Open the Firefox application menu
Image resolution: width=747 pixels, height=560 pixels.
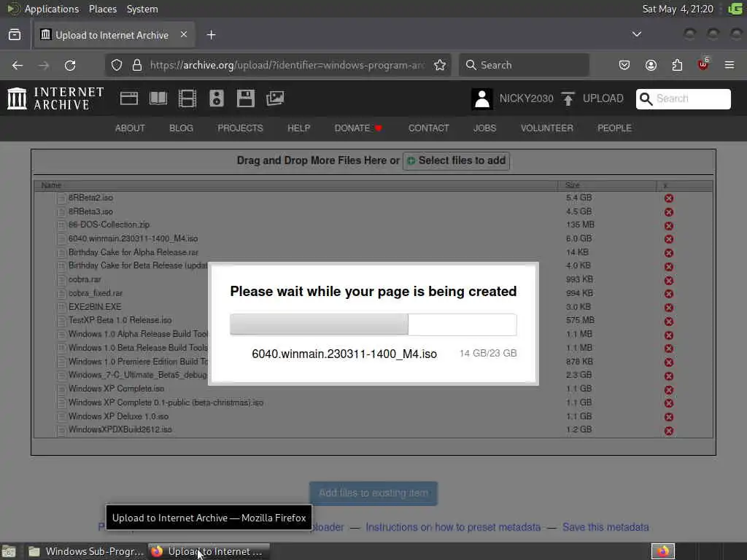729,65
